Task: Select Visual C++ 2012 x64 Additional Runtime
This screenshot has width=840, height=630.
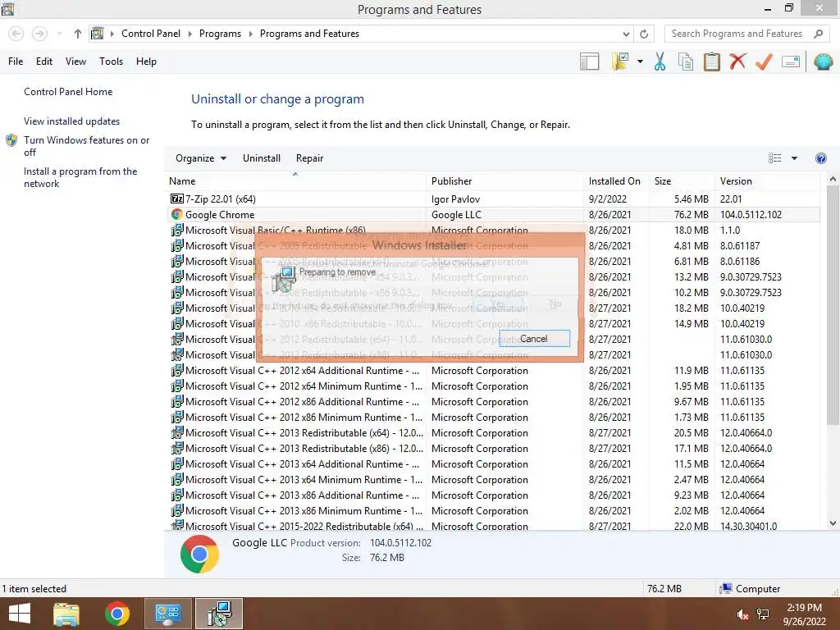Action: (x=493, y=370)
